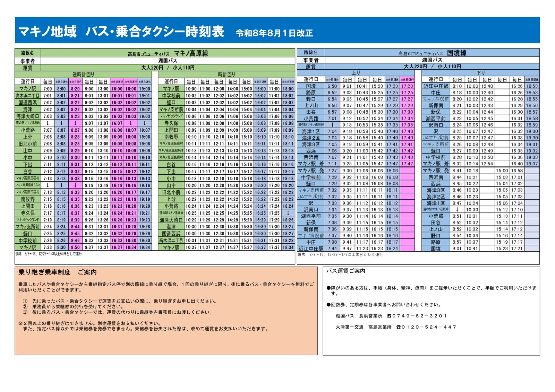The height and width of the screenshot is (392, 555).
Task: Select the '下り' header in the 国境線 table
Action: point(481,73)
